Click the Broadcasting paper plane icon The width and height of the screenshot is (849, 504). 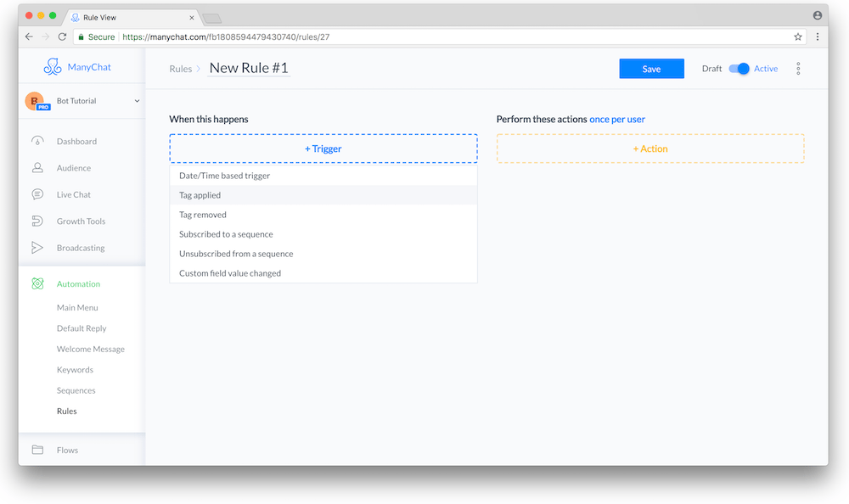[37, 248]
